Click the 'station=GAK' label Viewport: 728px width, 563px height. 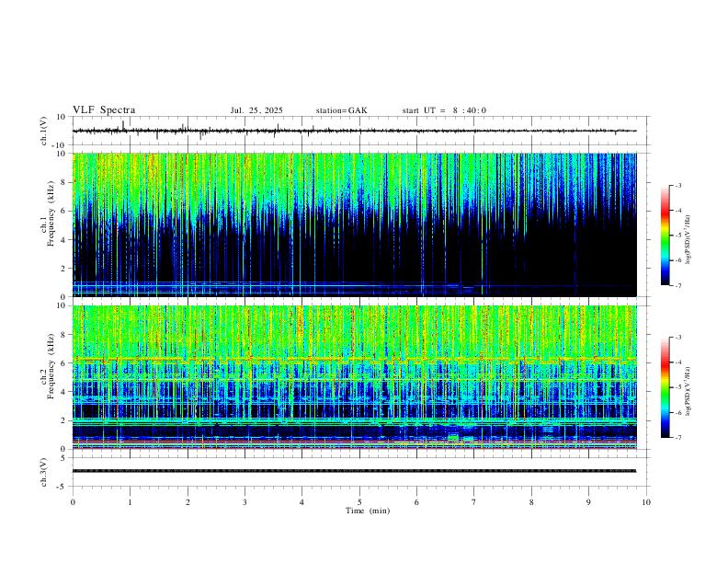coord(341,110)
